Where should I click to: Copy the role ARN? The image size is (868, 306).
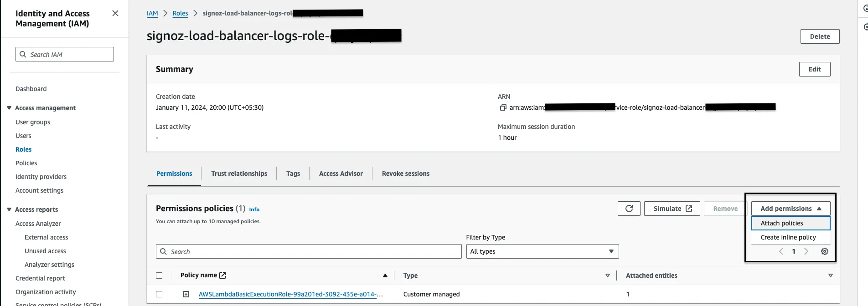503,107
